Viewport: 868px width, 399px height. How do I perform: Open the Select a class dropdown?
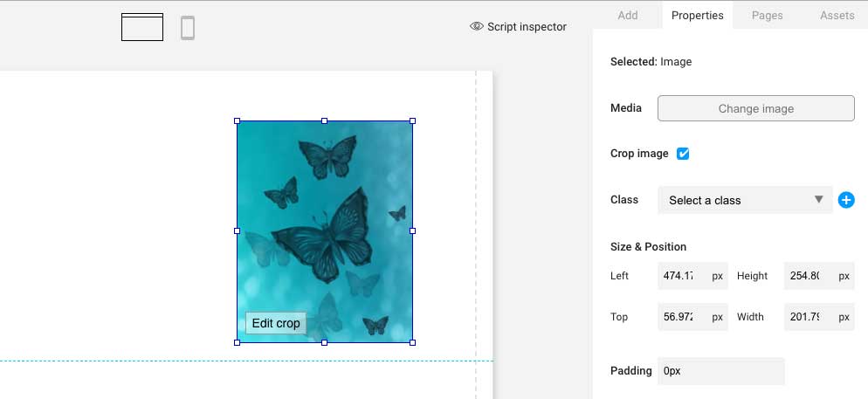click(x=746, y=200)
